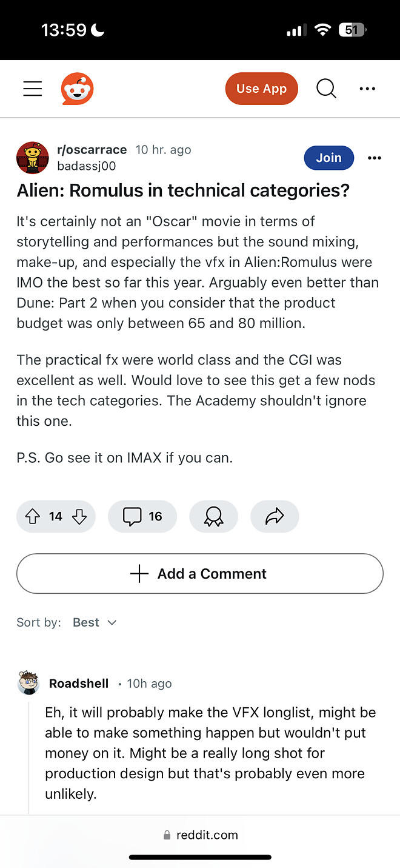Give an award to the post
Screen dimensions: 400x868
coord(213,516)
